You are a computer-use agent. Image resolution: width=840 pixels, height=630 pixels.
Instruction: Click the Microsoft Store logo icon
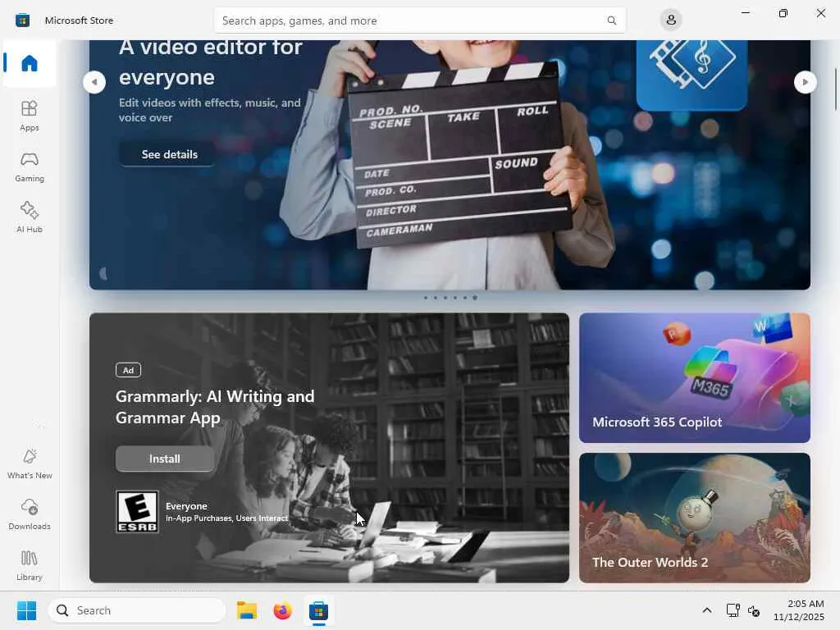22,21
